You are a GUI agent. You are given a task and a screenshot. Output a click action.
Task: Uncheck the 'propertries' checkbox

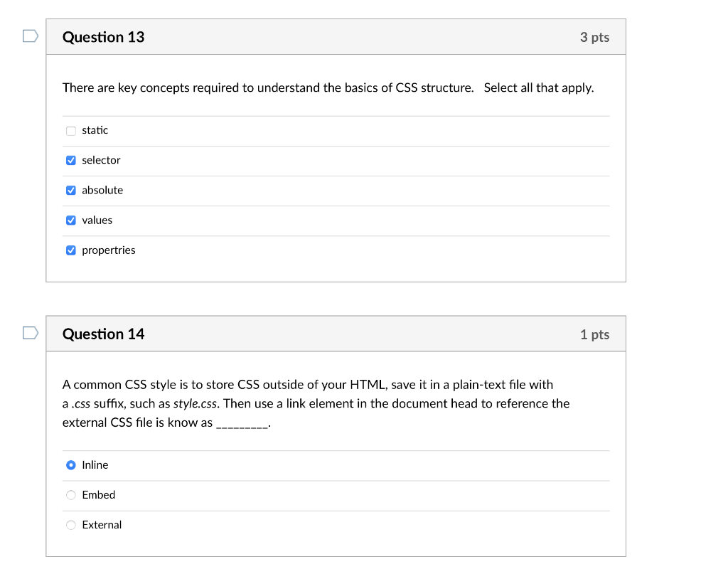[70, 250]
